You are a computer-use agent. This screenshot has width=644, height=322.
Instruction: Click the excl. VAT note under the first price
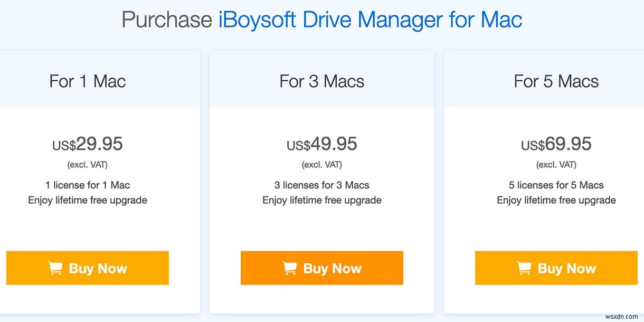tap(87, 164)
